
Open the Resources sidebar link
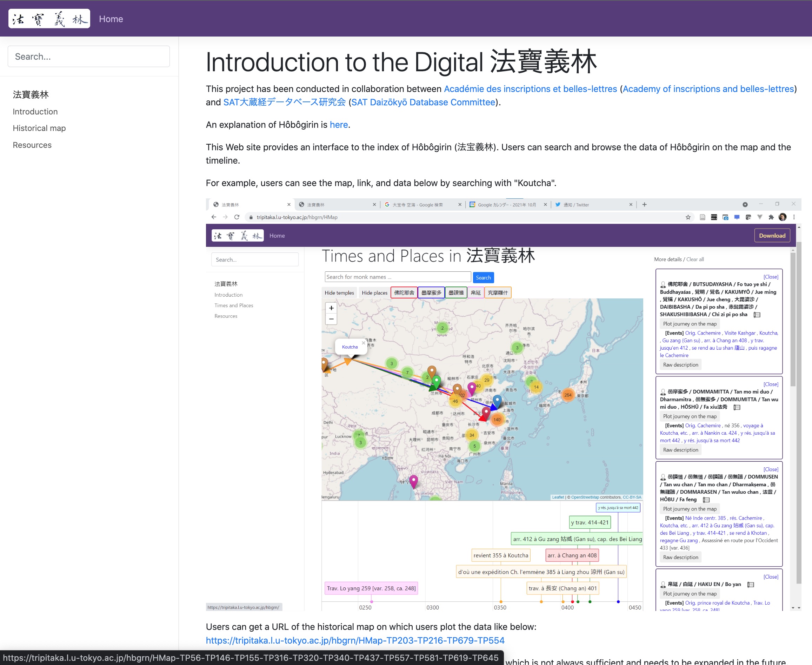(32, 145)
